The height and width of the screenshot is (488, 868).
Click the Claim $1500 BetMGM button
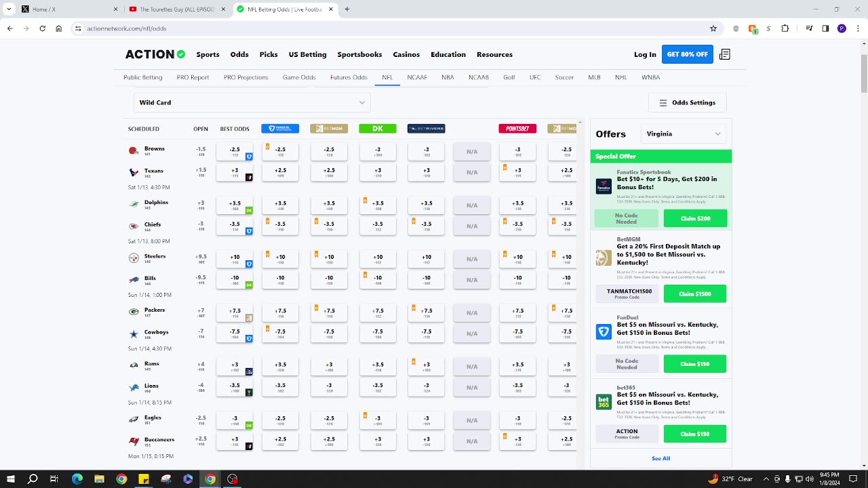pyautogui.click(x=695, y=293)
